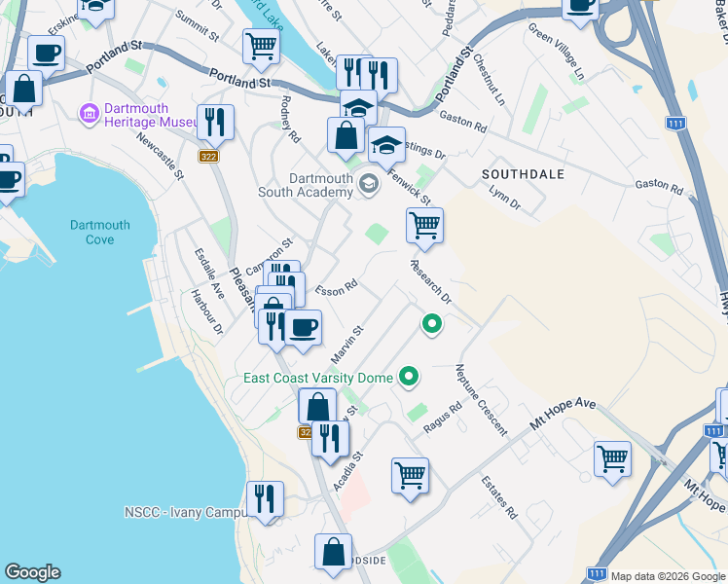Screen dimensions: 728x584
Task: Click the Map data ©2026 Google attribution
Action: 668,576
